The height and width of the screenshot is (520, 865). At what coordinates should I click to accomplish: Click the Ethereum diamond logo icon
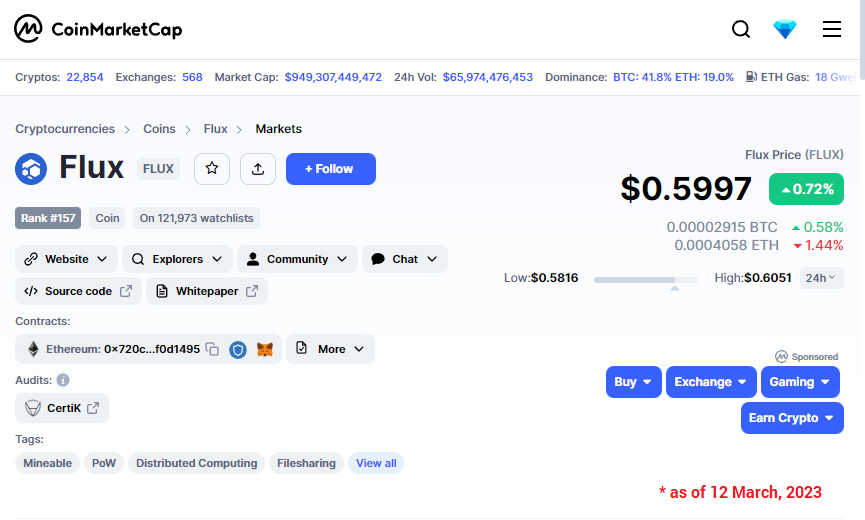(x=33, y=349)
